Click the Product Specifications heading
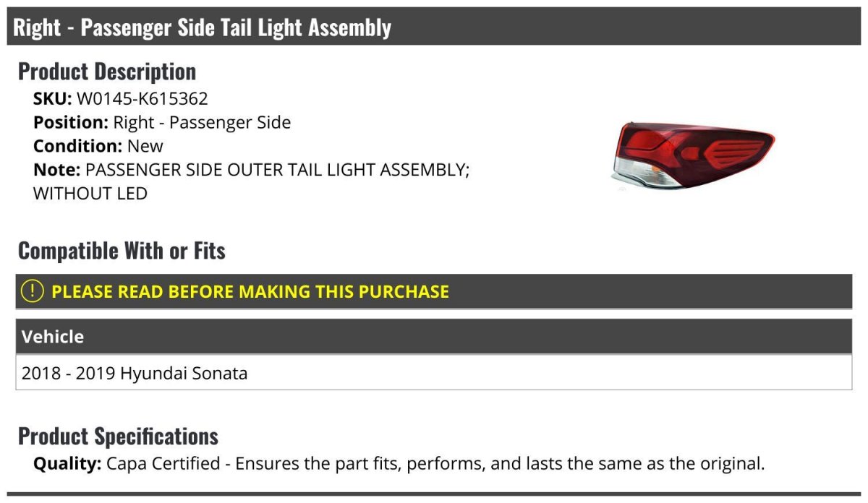Viewport: 868px width, 503px height. click(118, 437)
